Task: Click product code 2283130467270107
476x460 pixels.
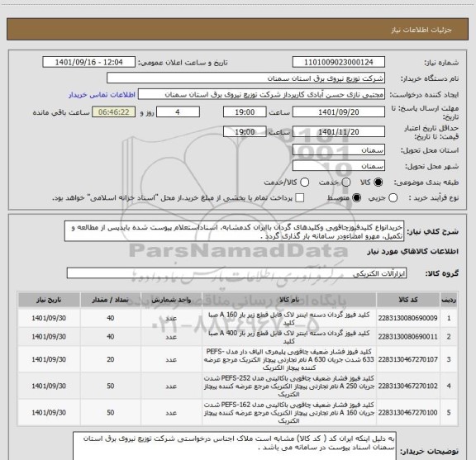Action: click(407, 359)
